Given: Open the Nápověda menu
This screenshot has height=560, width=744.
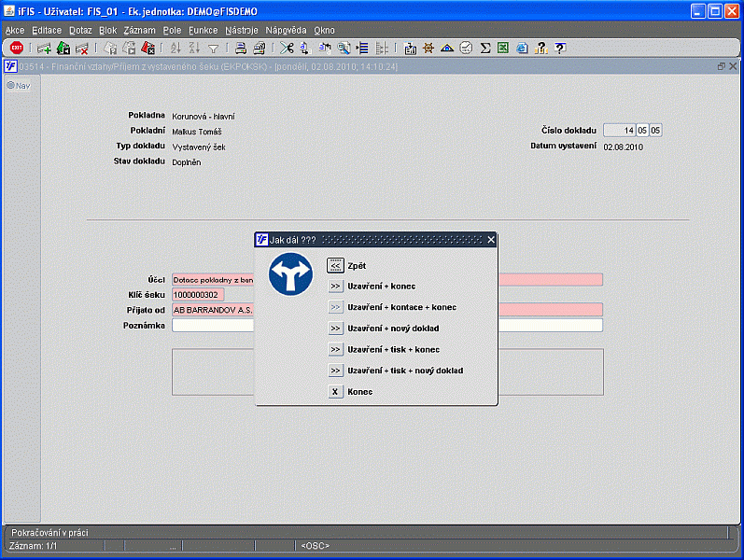Looking at the screenshot, I should (286, 30).
